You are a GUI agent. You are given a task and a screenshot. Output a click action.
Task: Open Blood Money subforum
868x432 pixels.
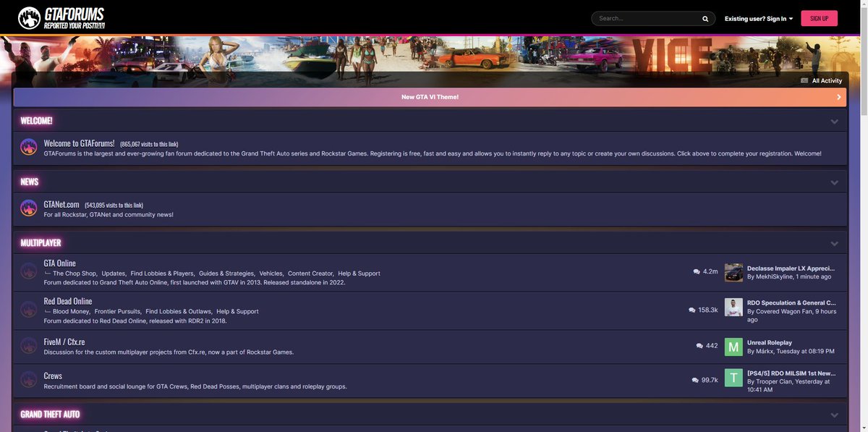(71, 311)
